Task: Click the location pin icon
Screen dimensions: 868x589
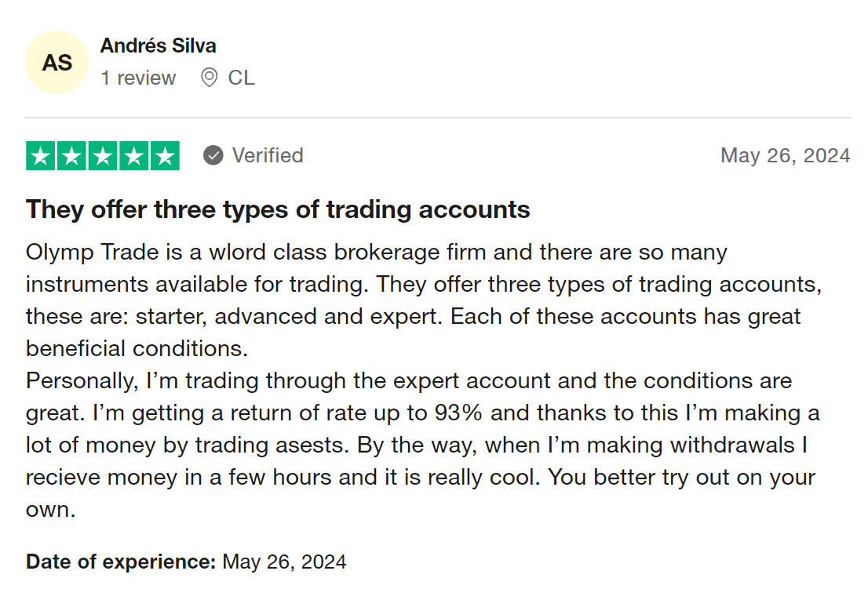Action: [x=210, y=78]
